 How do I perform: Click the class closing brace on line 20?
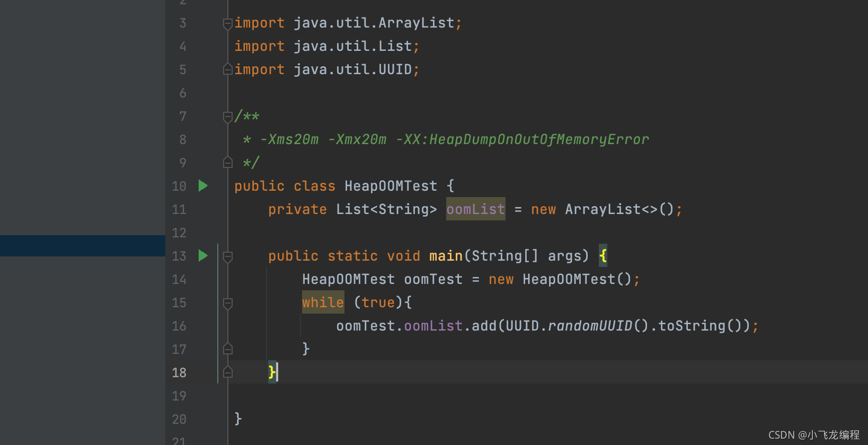[238, 419]
